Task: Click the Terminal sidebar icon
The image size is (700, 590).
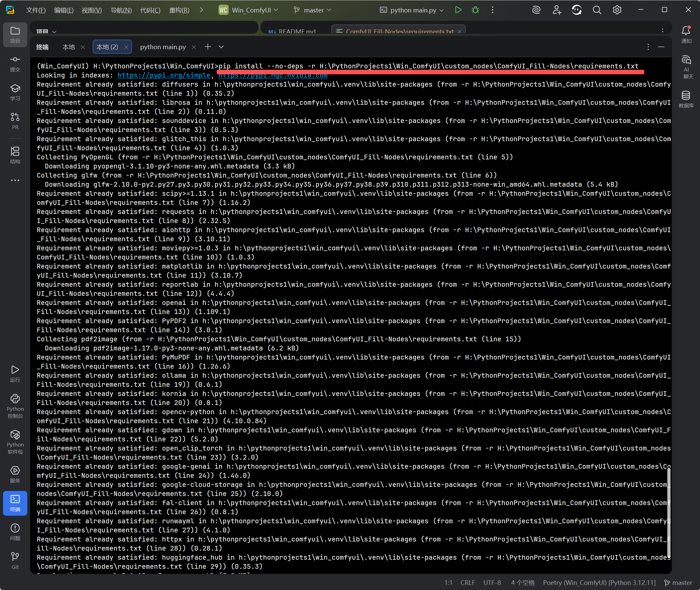Action: [15, 503]
